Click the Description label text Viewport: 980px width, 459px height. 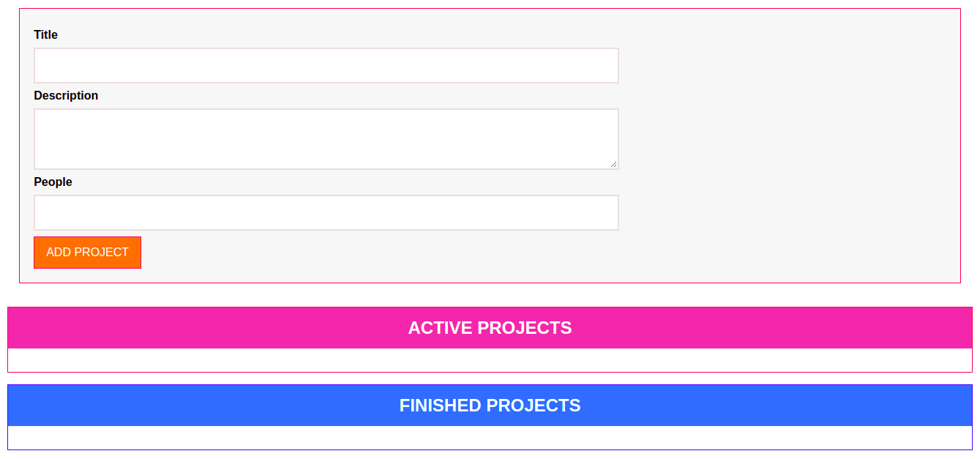[66, 96]
